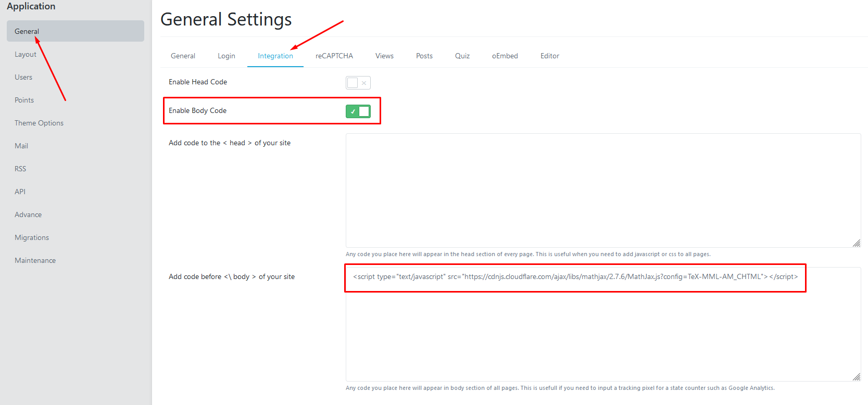The height and width of the screenshot is (405, 868).
Task: Click 'Add code to the < head >' label
Action: pos(230,143)
